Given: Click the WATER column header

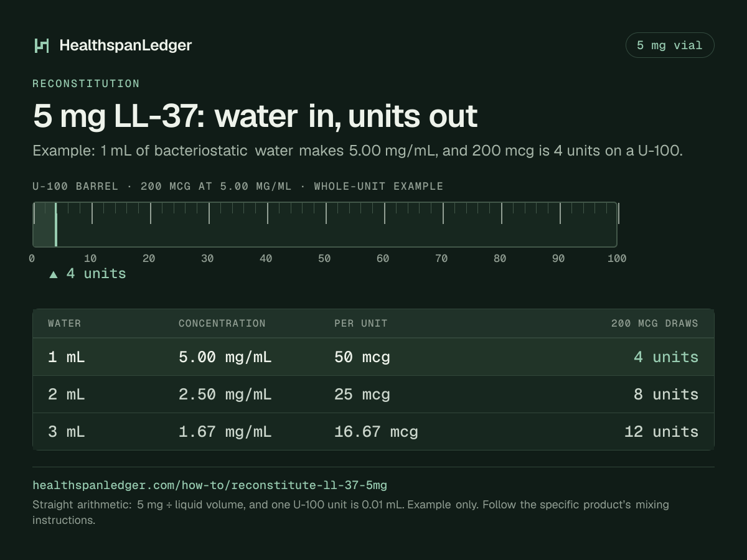Looking at the screenshot, I should click(65, 324).
